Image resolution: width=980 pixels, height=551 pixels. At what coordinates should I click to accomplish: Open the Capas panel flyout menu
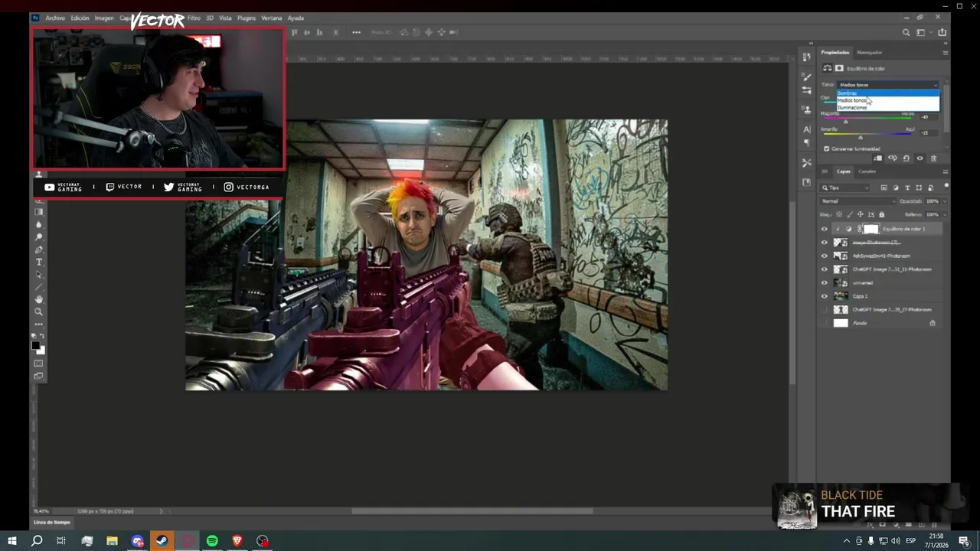(945, 171)
